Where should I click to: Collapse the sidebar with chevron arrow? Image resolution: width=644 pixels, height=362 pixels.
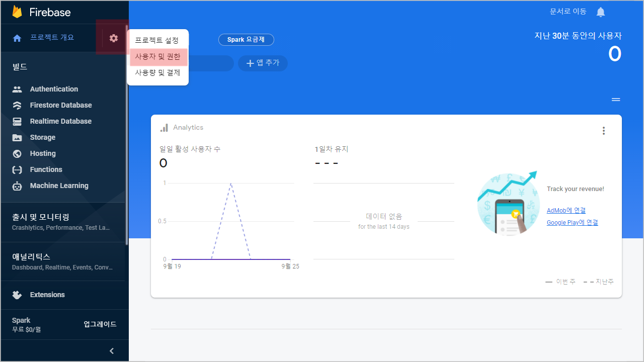tap(112, 351)
